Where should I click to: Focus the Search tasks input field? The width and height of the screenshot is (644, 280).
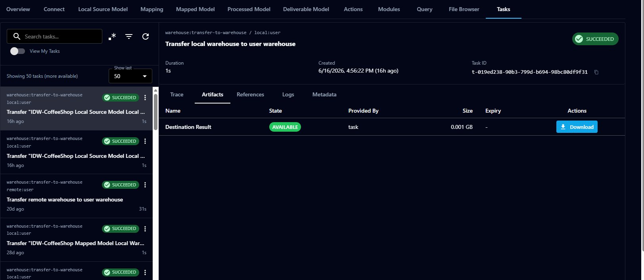coord(55,36)
